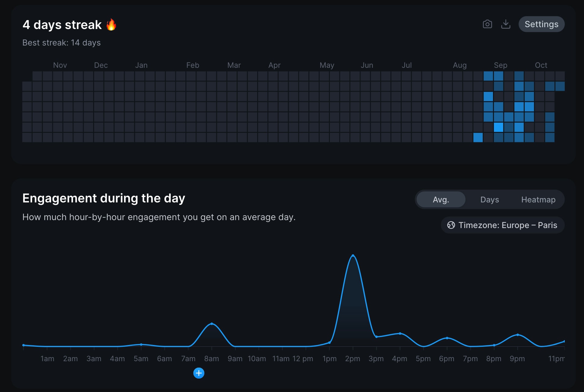Click the download export icon

coord(506,24)
